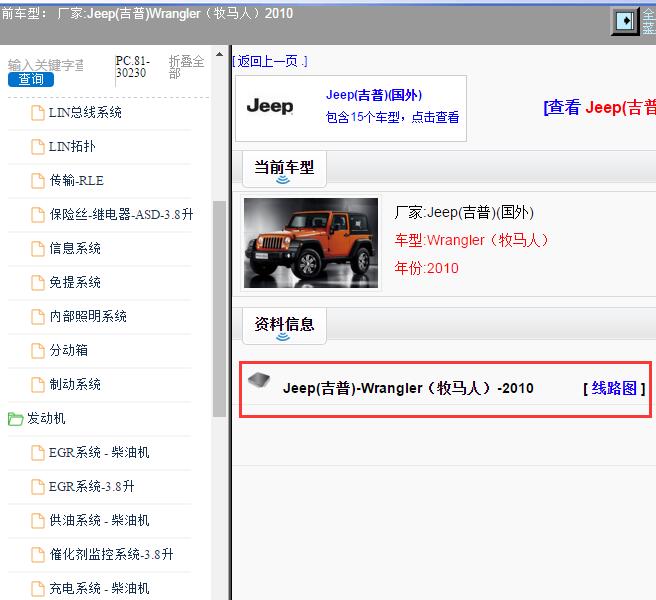
Task: Select the 资料信息 tab
Action: coord(284,326)
